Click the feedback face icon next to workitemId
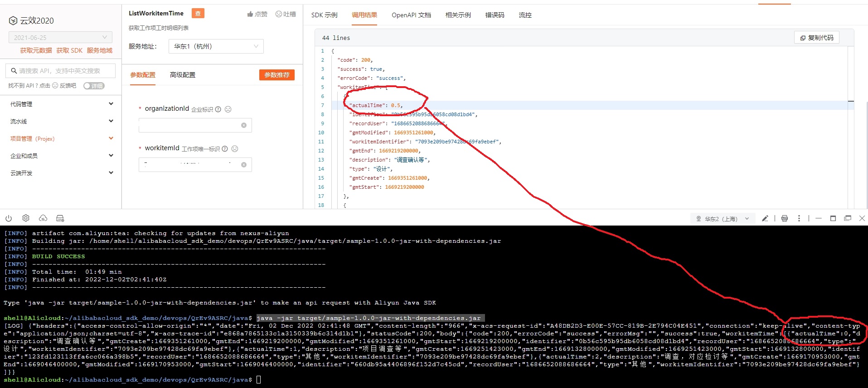This screenshot has height=388, width=868. click(235, 149)
